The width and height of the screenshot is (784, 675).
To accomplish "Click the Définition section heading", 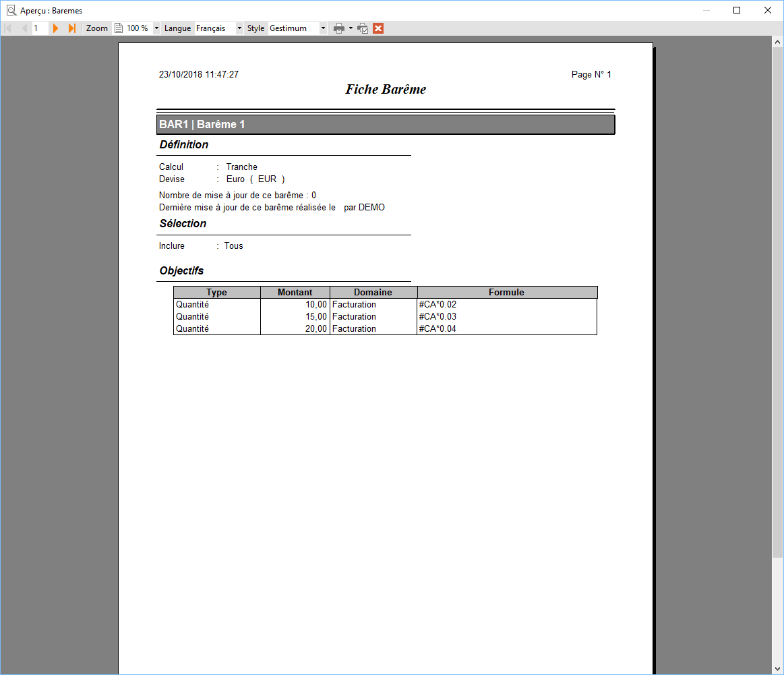I will (x=183, y=144).
